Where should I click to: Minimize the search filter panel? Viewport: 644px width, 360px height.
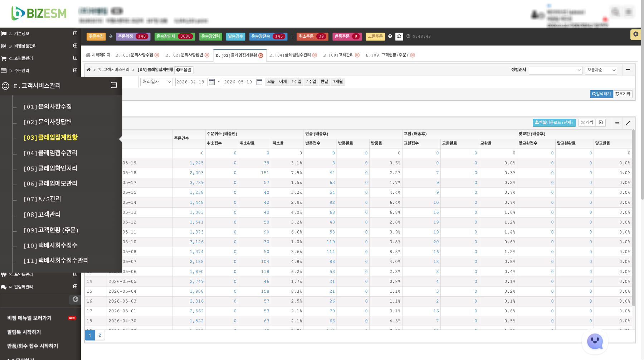(628, 70)
